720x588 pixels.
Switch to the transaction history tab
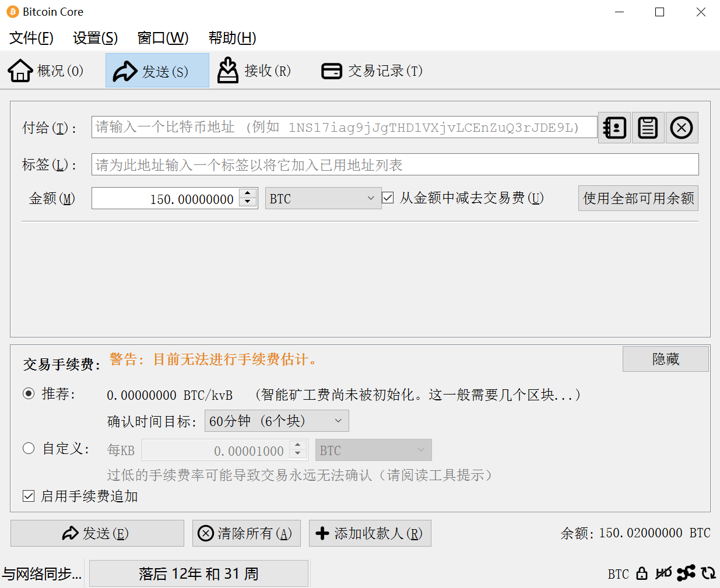point(373,71)
